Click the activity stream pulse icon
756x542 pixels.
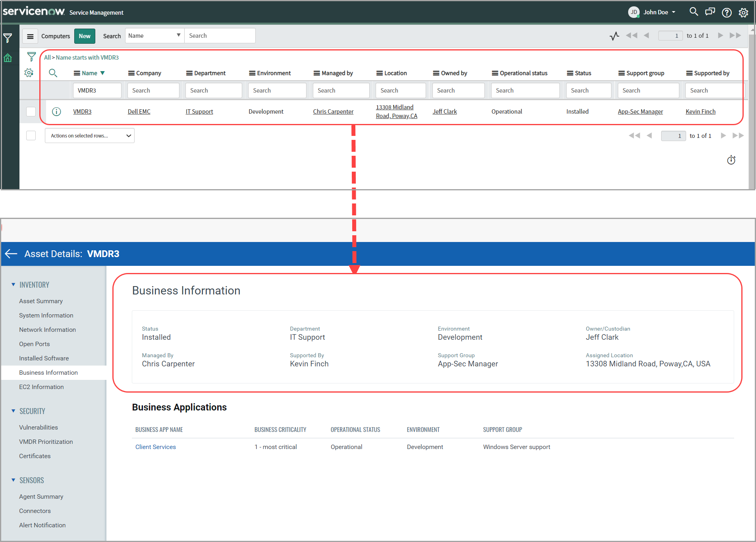614,36
